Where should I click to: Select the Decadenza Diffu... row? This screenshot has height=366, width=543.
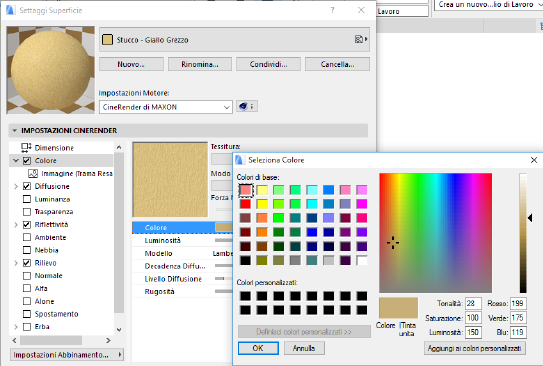click(x=182, y=266)
